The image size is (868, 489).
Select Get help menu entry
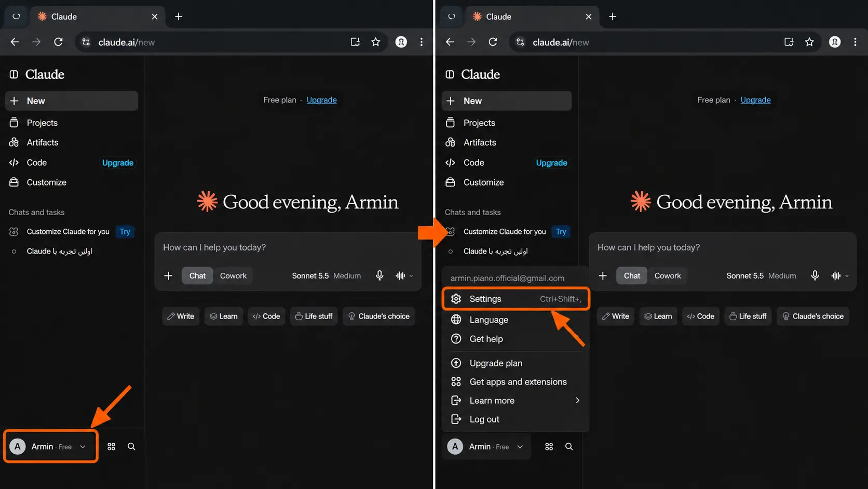pos(516,339)
